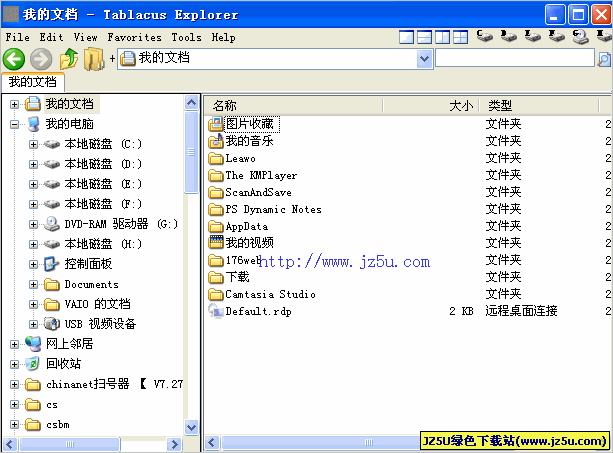
Task: Open drive C shortcut in toolbar
Action: (484, 36)
